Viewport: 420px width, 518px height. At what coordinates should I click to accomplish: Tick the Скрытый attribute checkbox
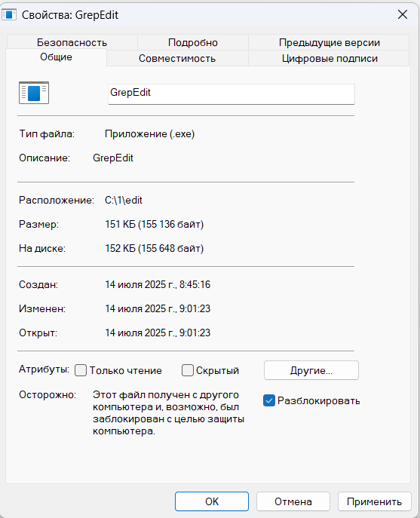[x=187, y=370]
